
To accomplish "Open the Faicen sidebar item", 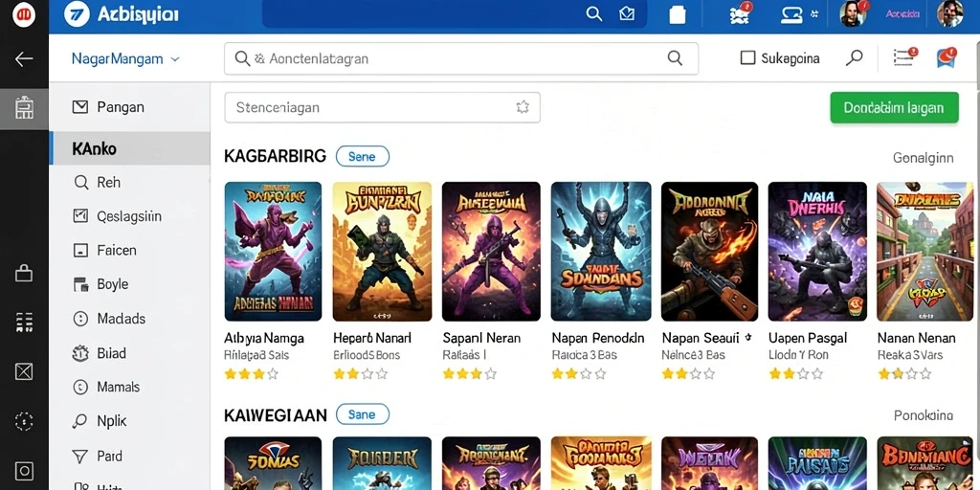I will (130, 251).
